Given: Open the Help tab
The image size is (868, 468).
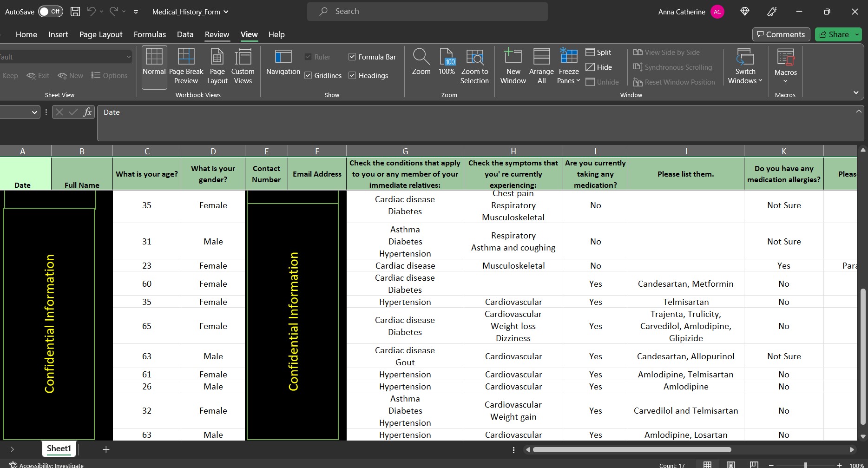Looking at the screenshot, I should (x=276, y=34).
